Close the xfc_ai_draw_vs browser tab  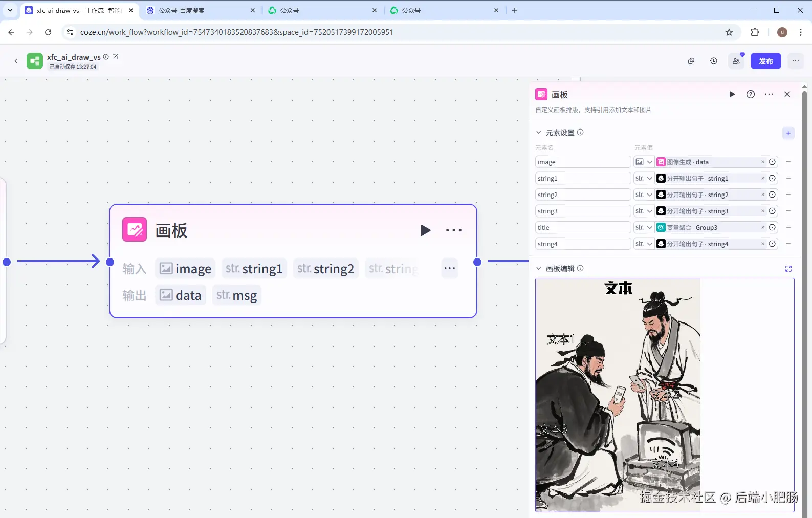click(131, 10)
